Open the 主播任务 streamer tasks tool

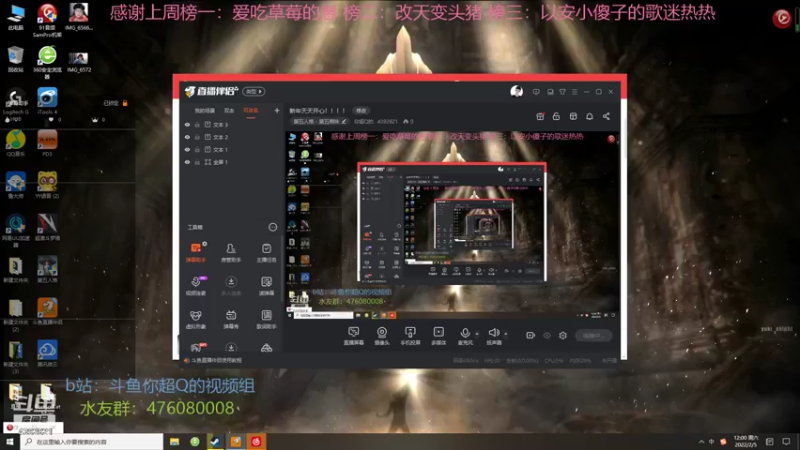[266, 252]
